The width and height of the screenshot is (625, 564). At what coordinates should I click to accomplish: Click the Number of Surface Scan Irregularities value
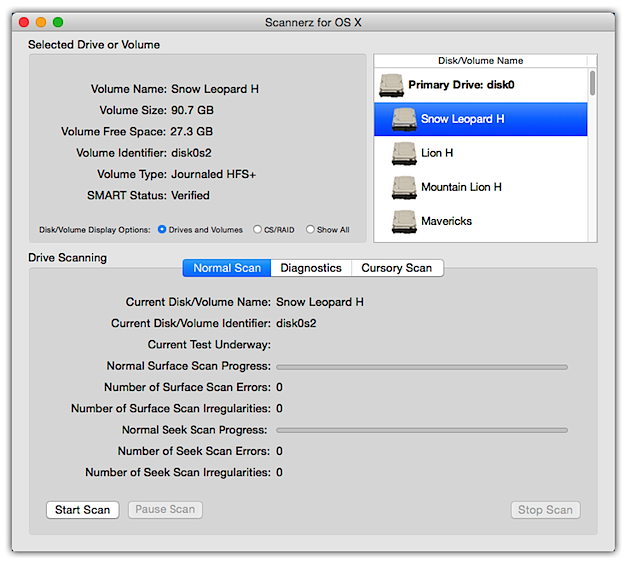[x=279, y=409]
